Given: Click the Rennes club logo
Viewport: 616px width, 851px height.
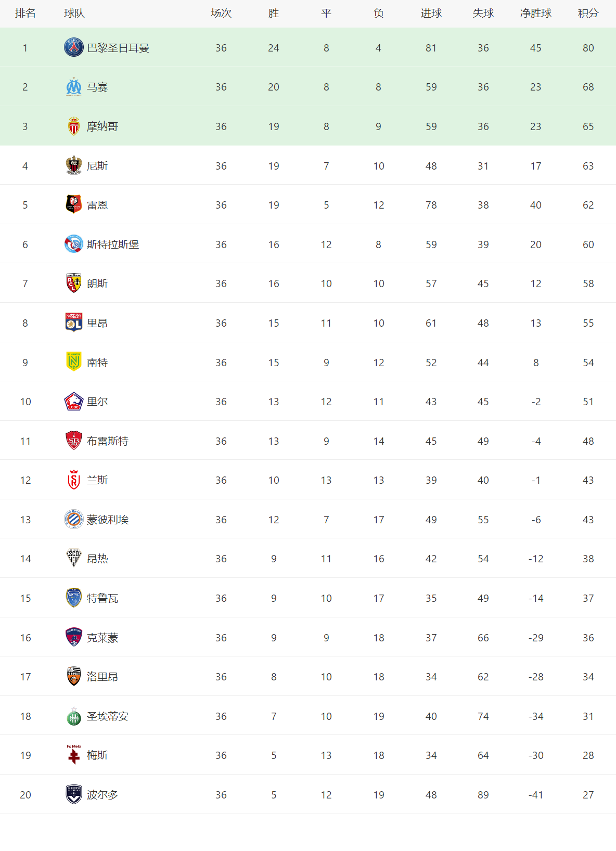Looking at the screenshot, I should click(x=74, y=205).
